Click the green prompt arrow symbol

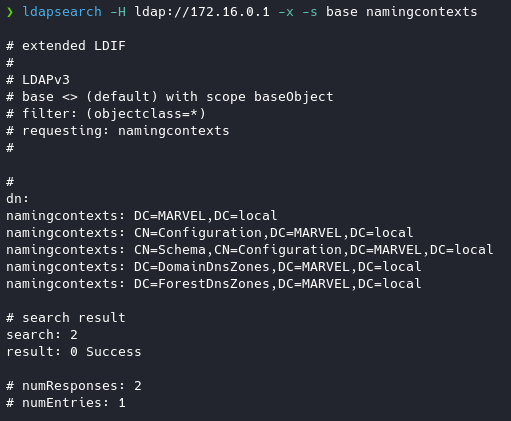tap(10, 12)
